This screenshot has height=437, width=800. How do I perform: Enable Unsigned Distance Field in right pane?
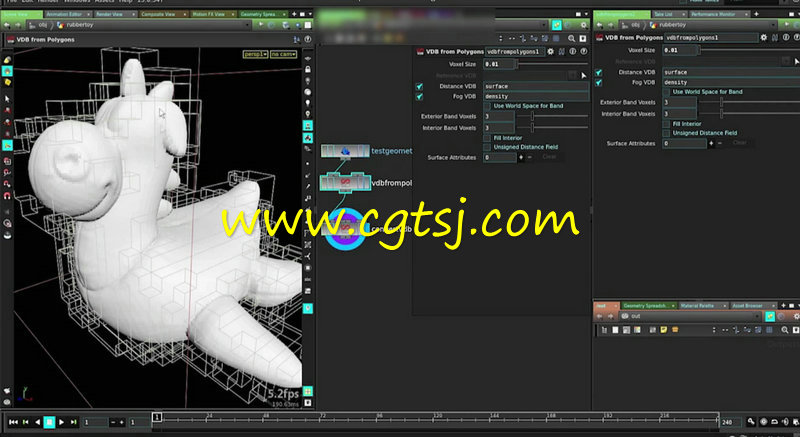click(x=666, y=133)
